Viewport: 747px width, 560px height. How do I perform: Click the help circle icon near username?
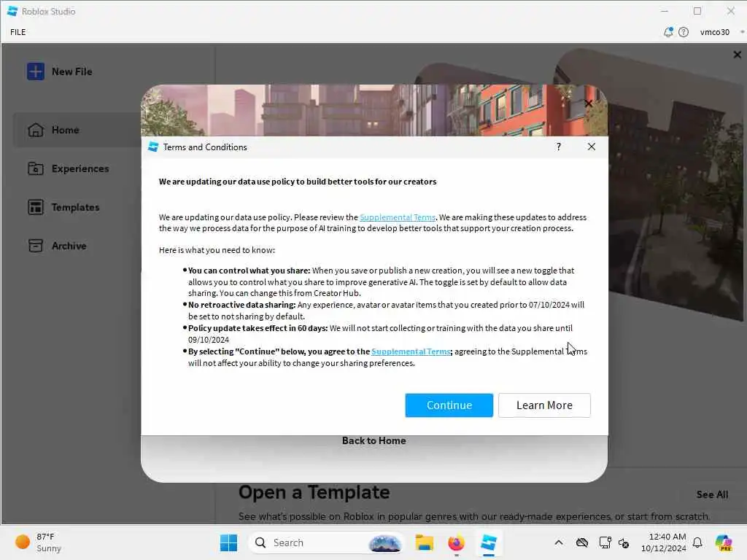click(683, 32)
